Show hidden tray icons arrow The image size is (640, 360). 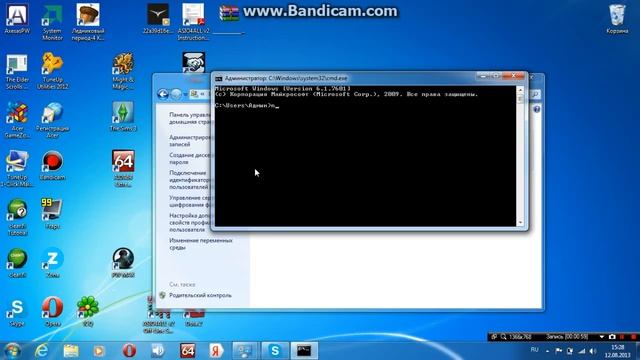tap(547, 351)
